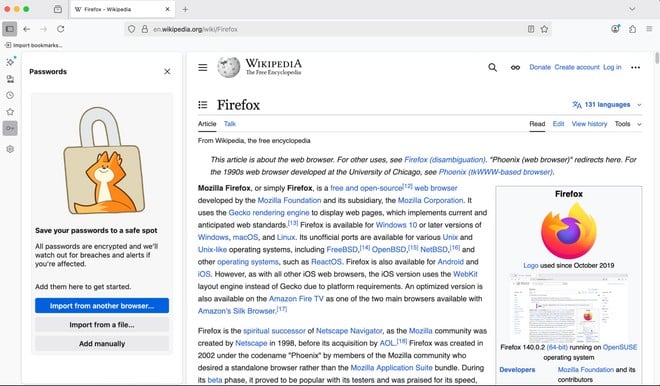Screen dimensions: 660x386
Task: Open Firefox account icon
Action: pyautogui.click(x=615, y=29)
